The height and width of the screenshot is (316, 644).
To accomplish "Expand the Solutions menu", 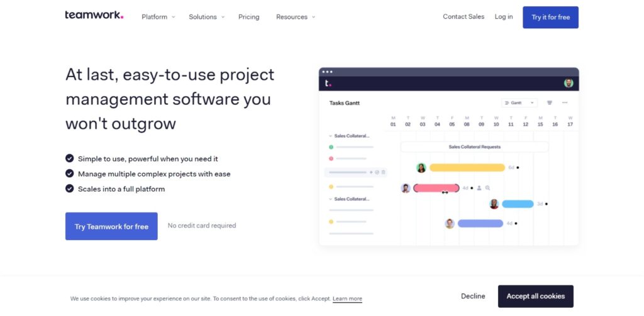I will coord(206,17).
